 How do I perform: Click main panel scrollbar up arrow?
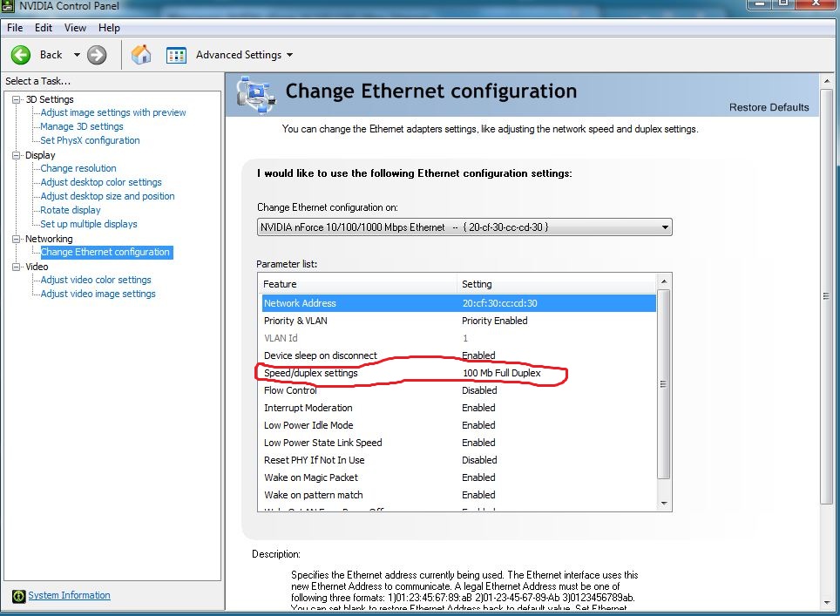click(827, 81)
